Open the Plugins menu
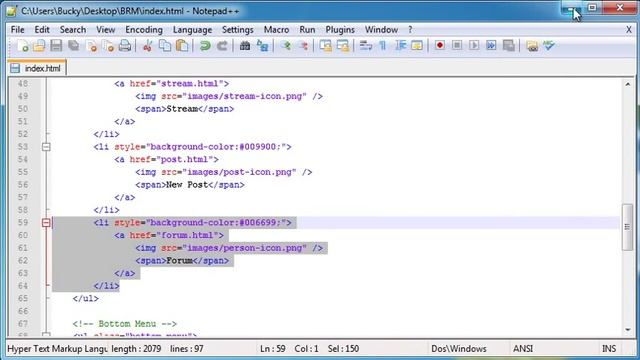 (x=340, y=30)
